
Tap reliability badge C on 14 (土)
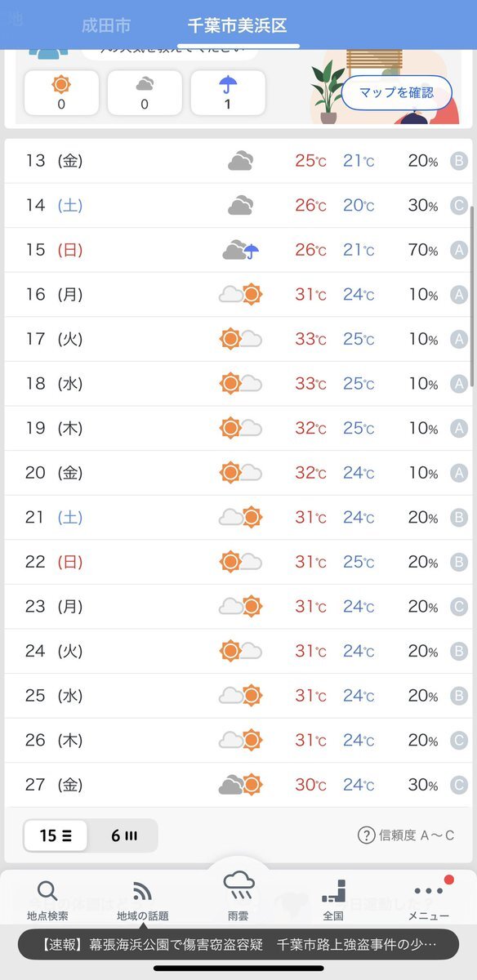pyautogui.click(x=459, y=205)
